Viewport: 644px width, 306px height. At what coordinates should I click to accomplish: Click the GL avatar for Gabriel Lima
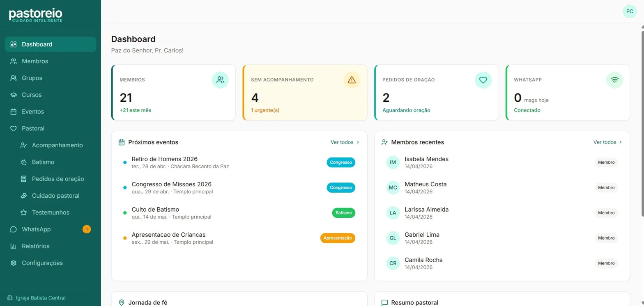click(x=393, y=238)
